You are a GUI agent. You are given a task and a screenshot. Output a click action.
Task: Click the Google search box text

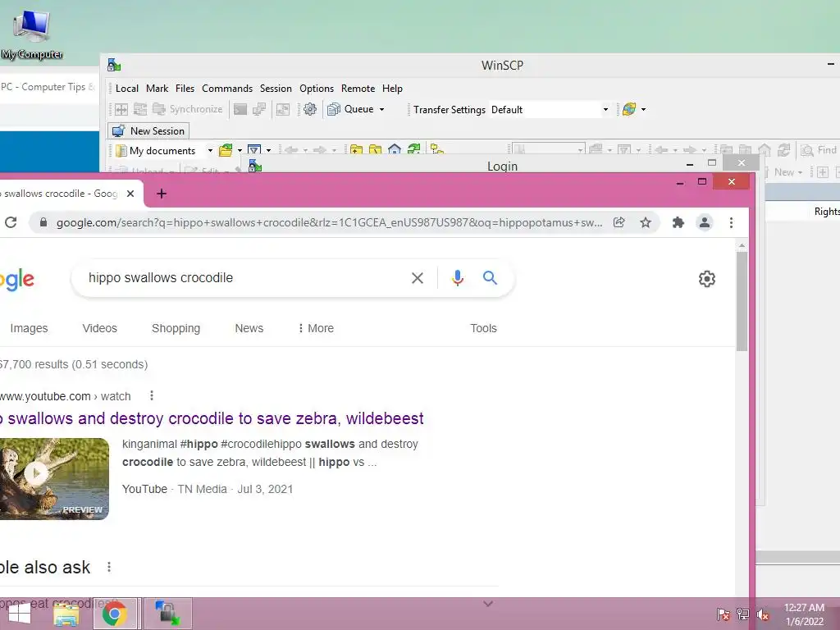161,277
